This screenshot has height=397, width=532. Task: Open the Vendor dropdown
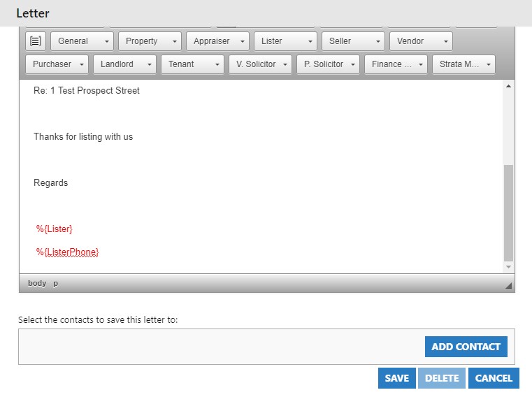point(421,41)
